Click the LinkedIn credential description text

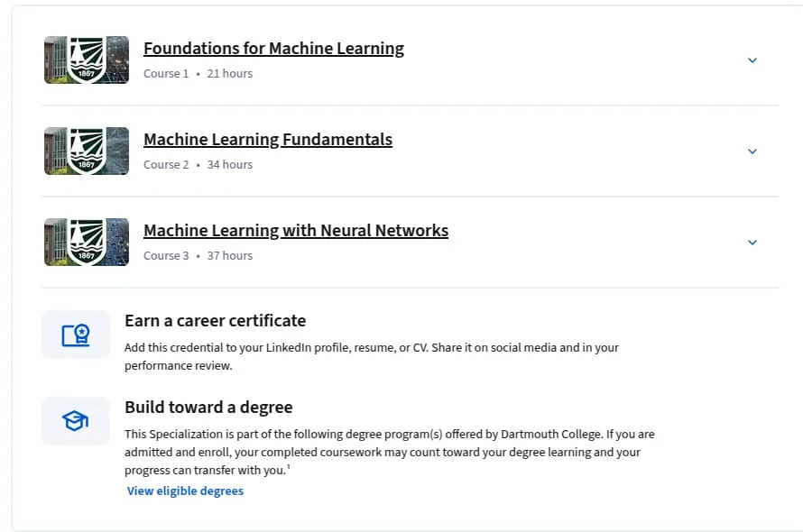coord(372,356)
